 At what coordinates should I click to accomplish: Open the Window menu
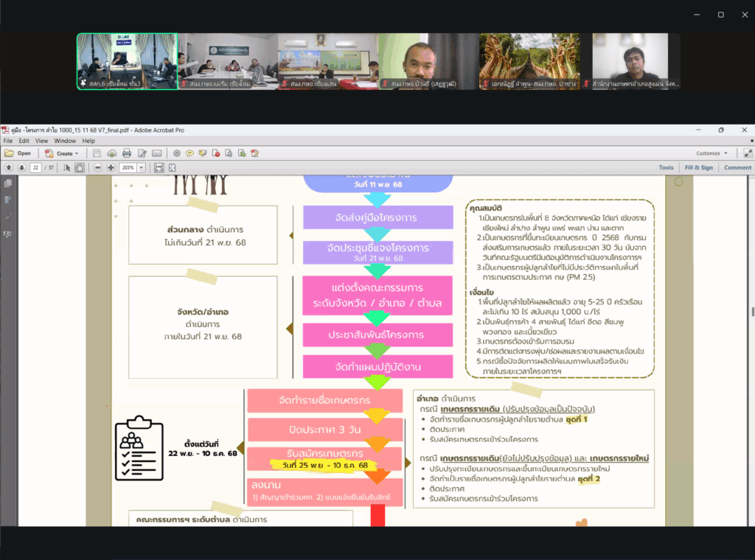pyautogui.click(x=65, y=141)
